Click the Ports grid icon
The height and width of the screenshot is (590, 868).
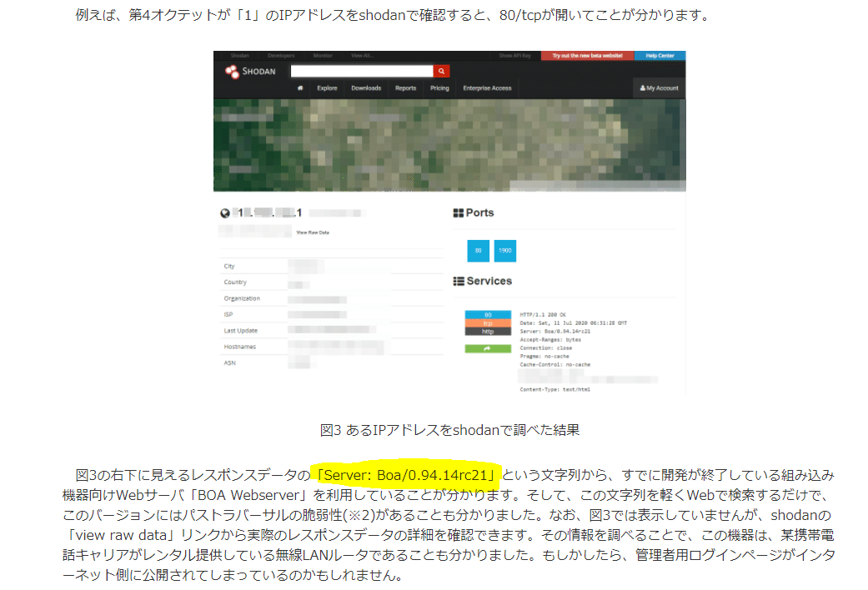point(457,212)
